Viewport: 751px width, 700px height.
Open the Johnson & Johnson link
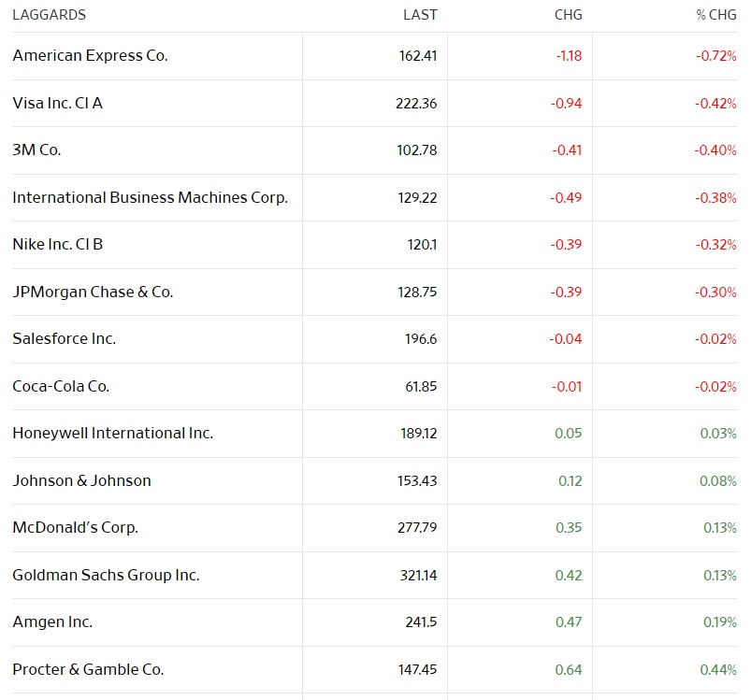click(x=82, y=480)
